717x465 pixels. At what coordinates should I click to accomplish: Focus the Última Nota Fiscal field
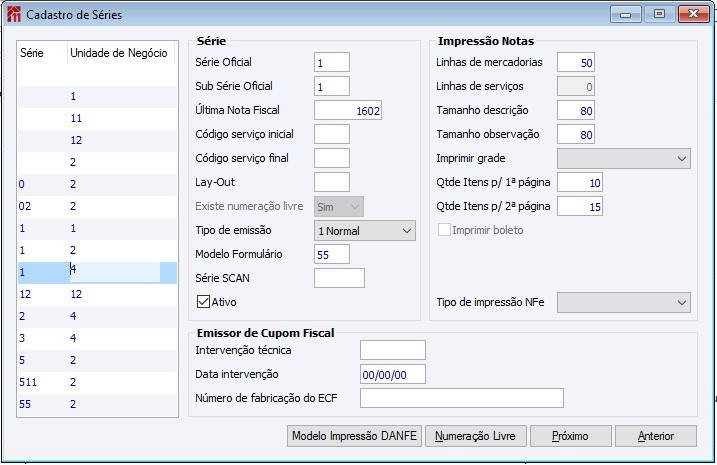click(x=348, y=110)
